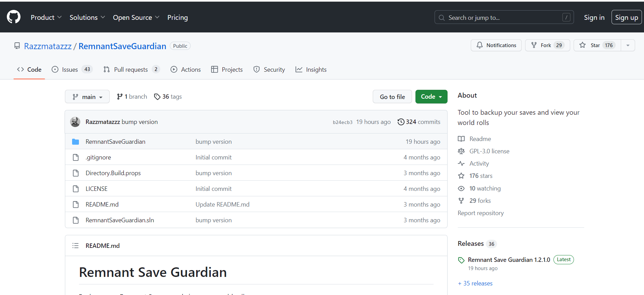The image size is (644, 295).
Task: Open the Update README.md commit message
Action: click(x=222, y=205)
